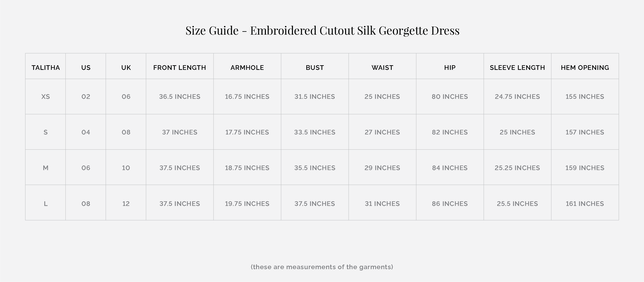Click the 80 INCHES hip cell

pos(449,97)
